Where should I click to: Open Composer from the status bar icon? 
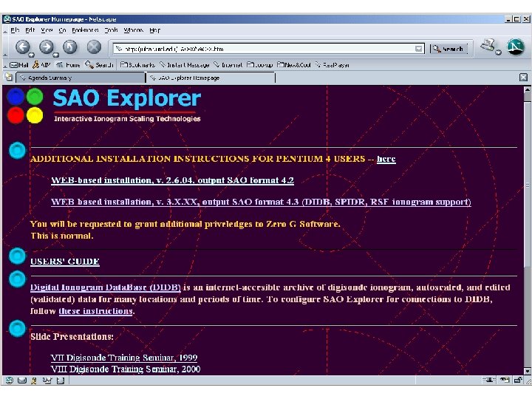pos(47,381)
